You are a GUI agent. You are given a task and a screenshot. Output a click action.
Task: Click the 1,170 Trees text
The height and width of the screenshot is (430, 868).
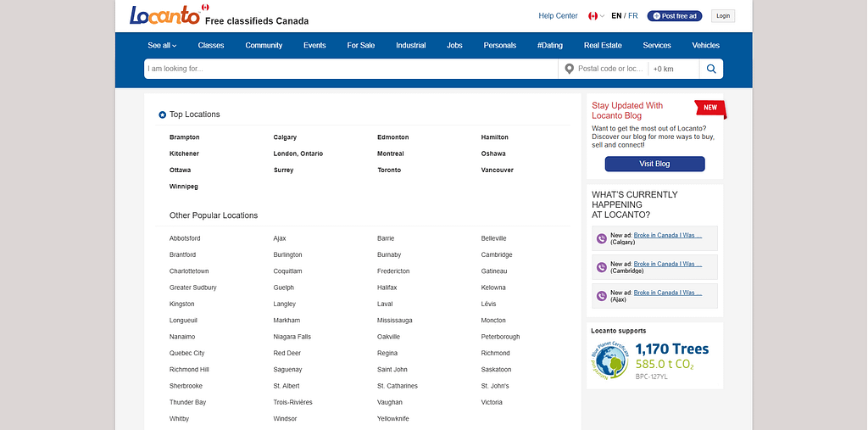pos(672,349)
